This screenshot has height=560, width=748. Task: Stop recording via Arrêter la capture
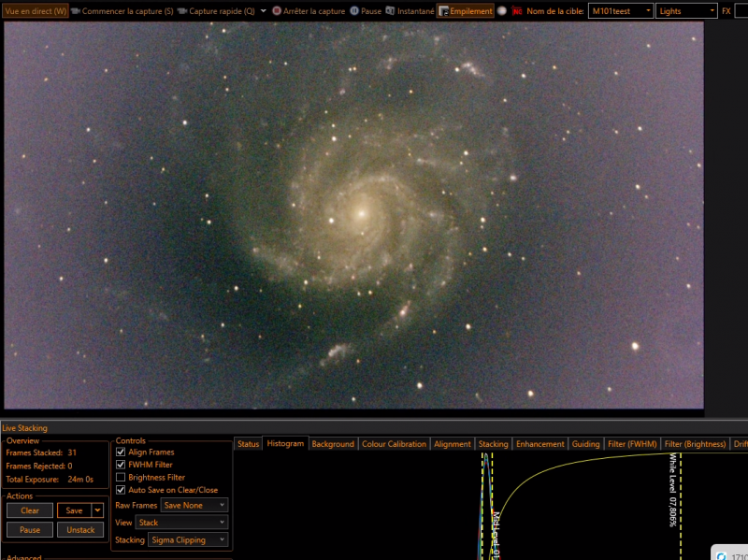point(309,11)
